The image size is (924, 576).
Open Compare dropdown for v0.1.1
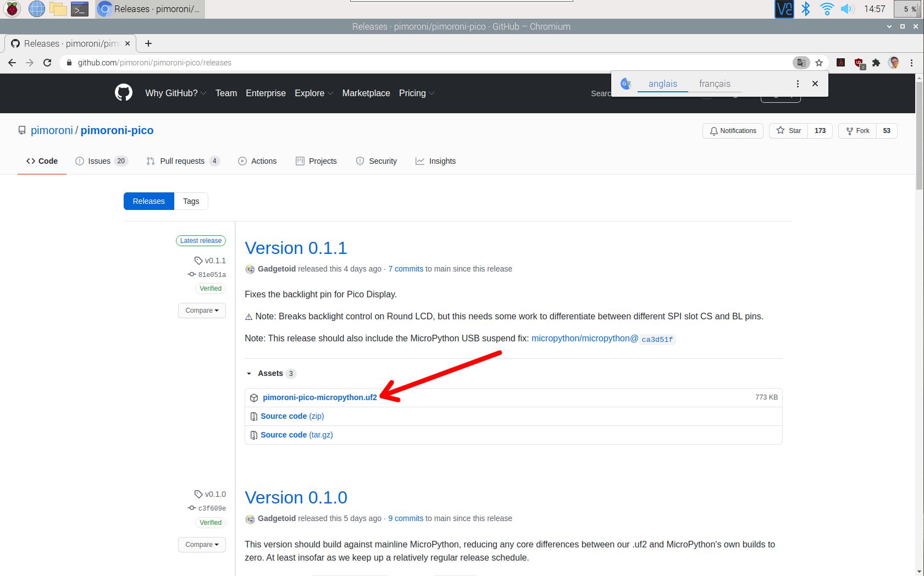[202, 311]
